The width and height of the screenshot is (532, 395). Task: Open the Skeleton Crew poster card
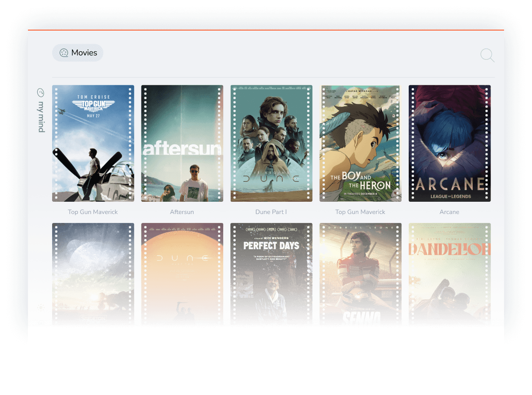pos(93,273)
